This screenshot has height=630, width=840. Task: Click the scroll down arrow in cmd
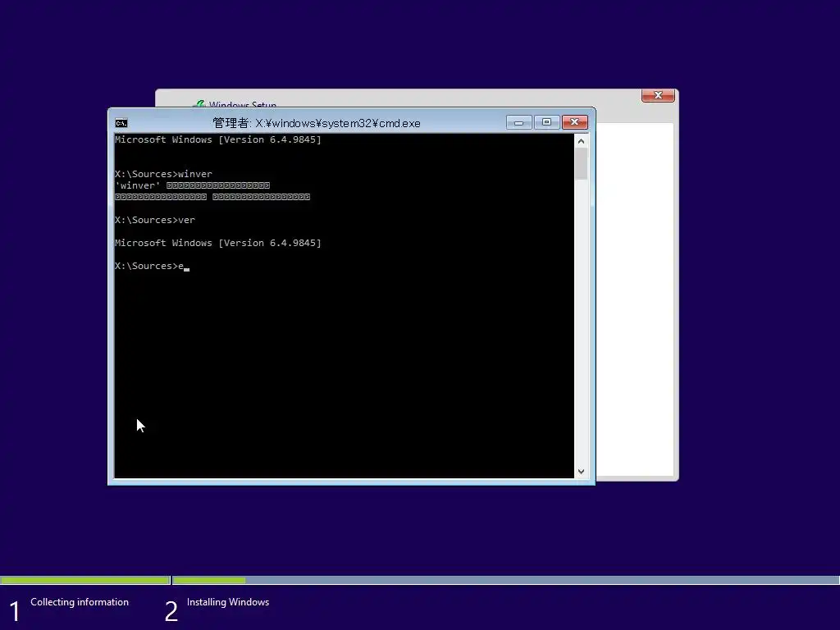point(582,472)
